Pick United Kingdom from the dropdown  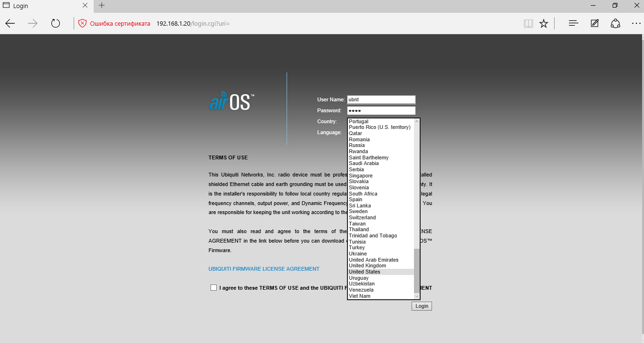pos(381,265)
